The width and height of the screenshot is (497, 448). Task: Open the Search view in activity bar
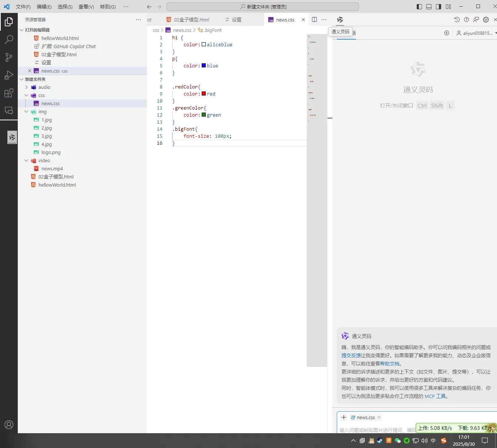9,39
